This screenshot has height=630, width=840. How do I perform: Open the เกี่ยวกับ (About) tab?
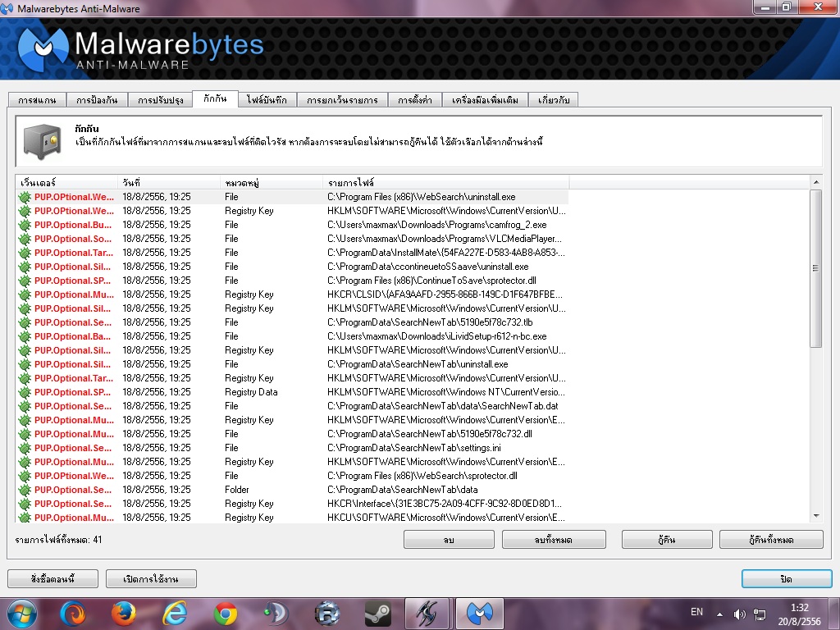[x=554, y=99]
